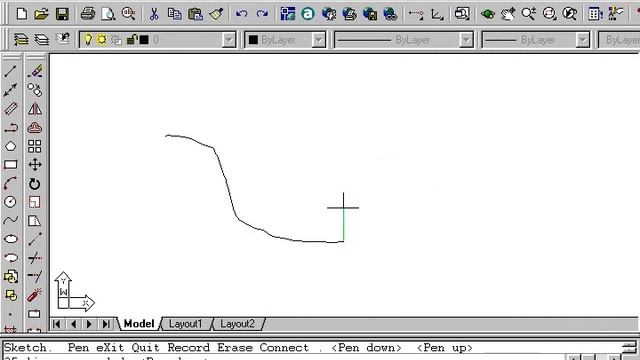Viewport: 640px width, 360px height.
Task: Select the Spline draw tool
Action: point(11,221)
